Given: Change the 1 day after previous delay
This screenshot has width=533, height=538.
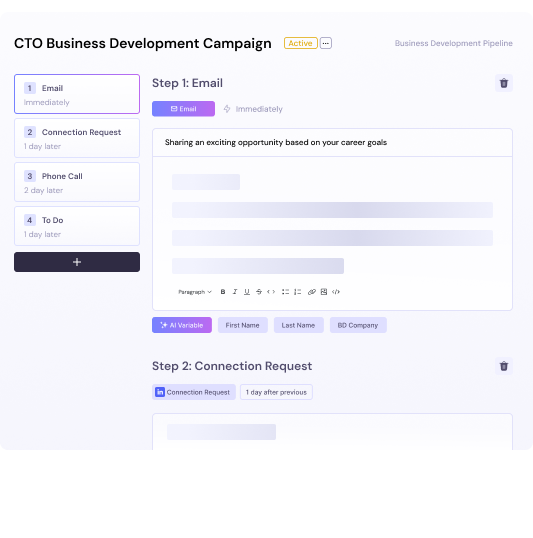Looking at the screenshot, I should (x=276, y=392).
